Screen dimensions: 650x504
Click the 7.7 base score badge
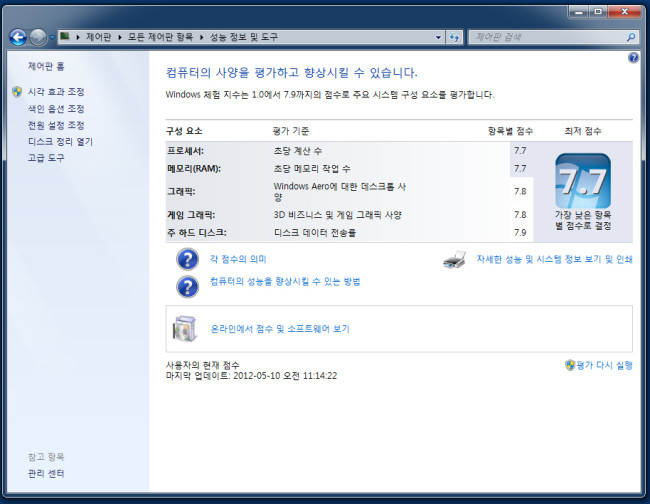[583, 181]
